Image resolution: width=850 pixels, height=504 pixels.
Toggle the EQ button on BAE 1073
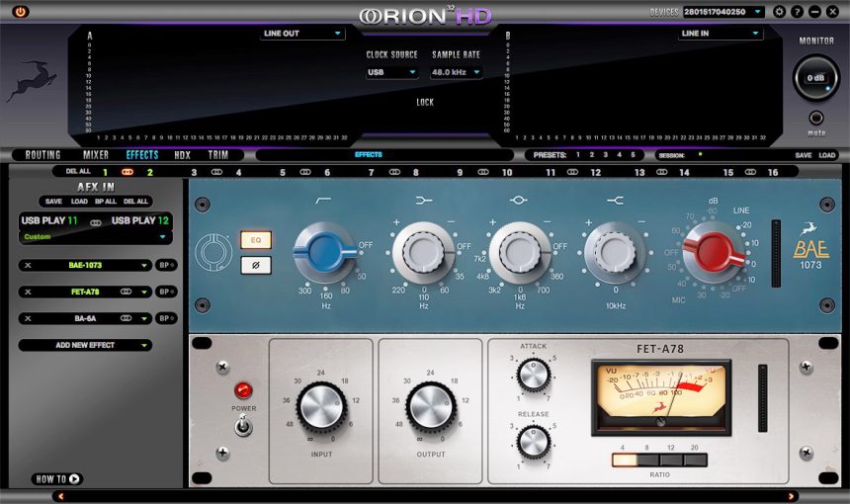(x=255, y=239)
